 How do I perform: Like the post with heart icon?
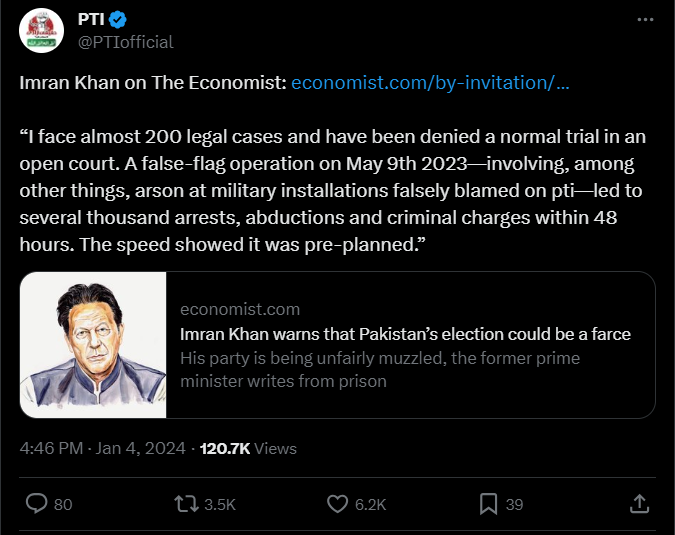tap(337, 504)
